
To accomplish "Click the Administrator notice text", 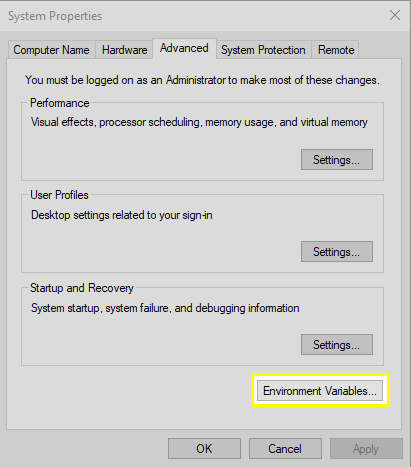I will click(202, 80).
